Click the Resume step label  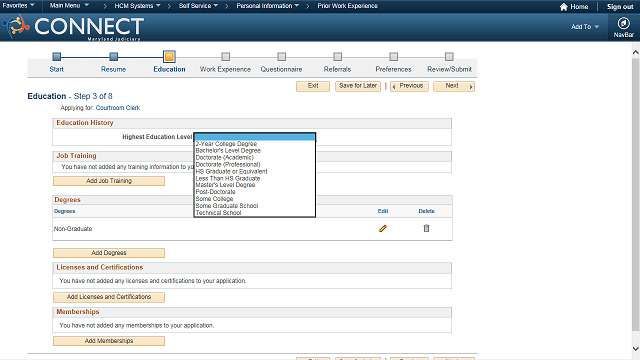coord(113,69)
